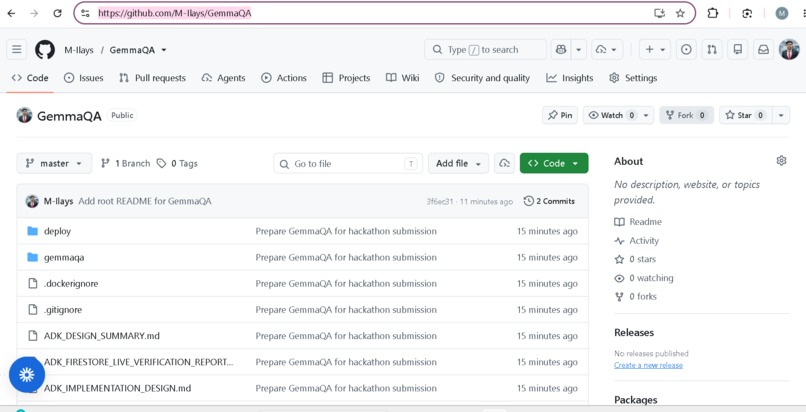Open the Pull requests tab
806x412 pixels.
coord(152,78)
